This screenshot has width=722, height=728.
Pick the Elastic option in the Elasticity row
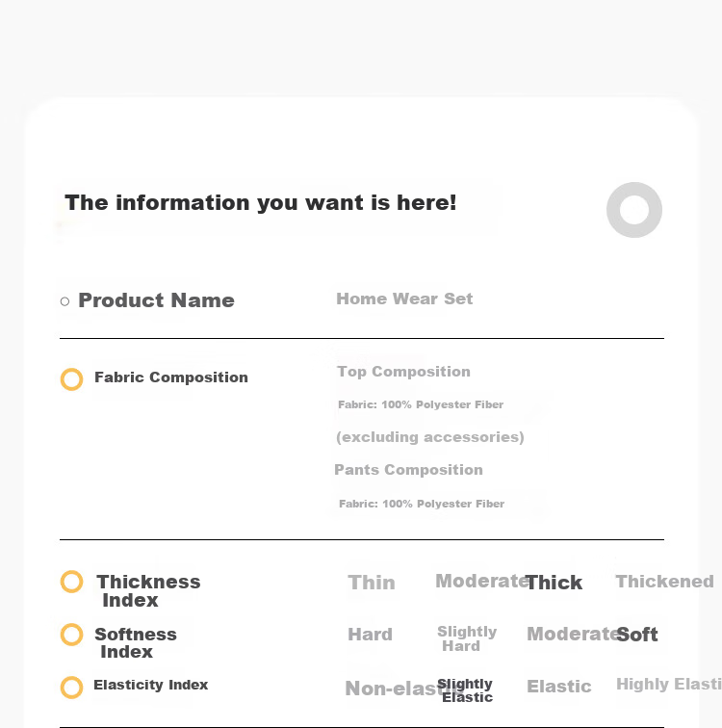pos(559,687)
